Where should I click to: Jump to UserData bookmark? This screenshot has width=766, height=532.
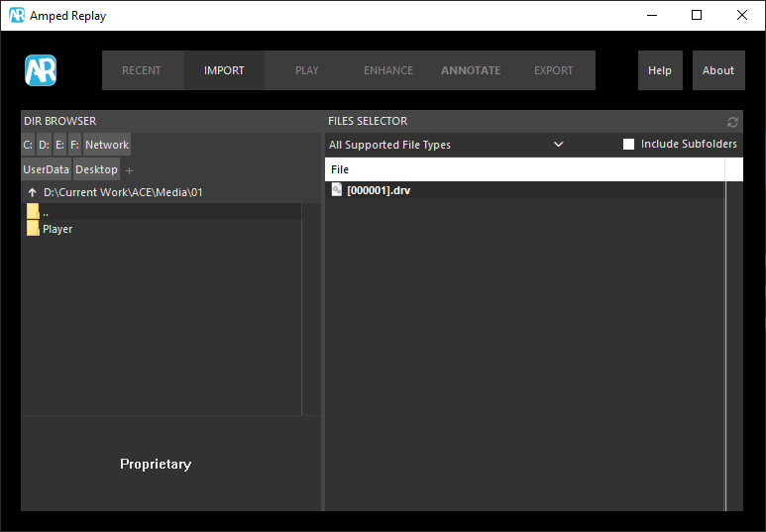tap(46, 169)
